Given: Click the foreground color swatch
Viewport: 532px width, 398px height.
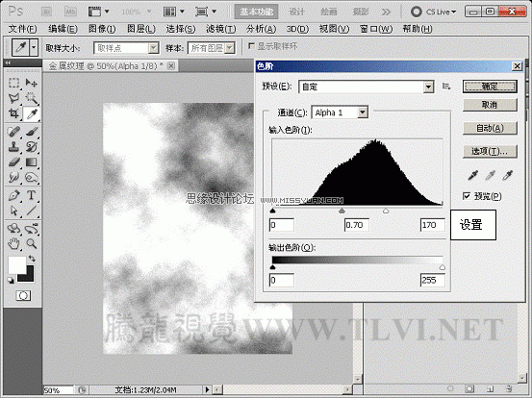Looking at the screenshot, I should [17, 265].
